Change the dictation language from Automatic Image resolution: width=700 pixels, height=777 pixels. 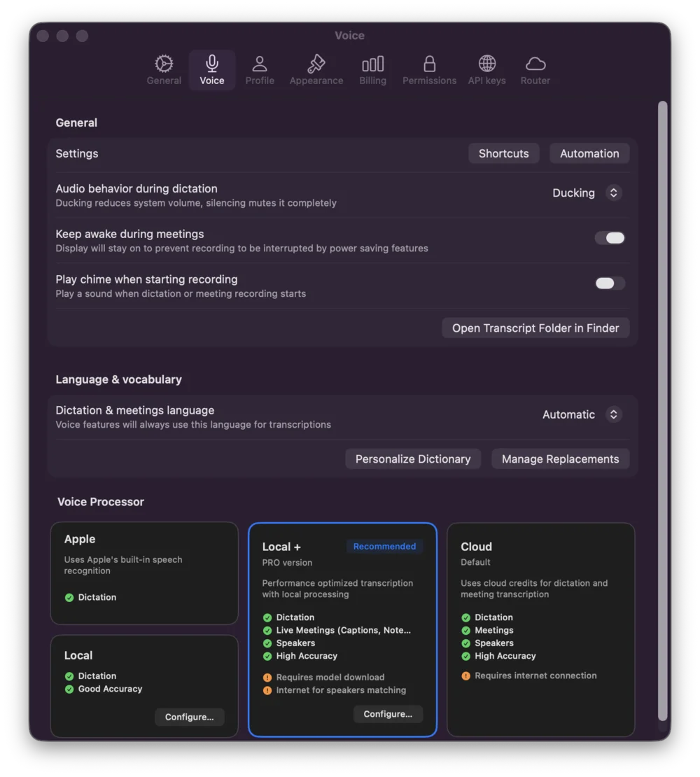point(581,414)
